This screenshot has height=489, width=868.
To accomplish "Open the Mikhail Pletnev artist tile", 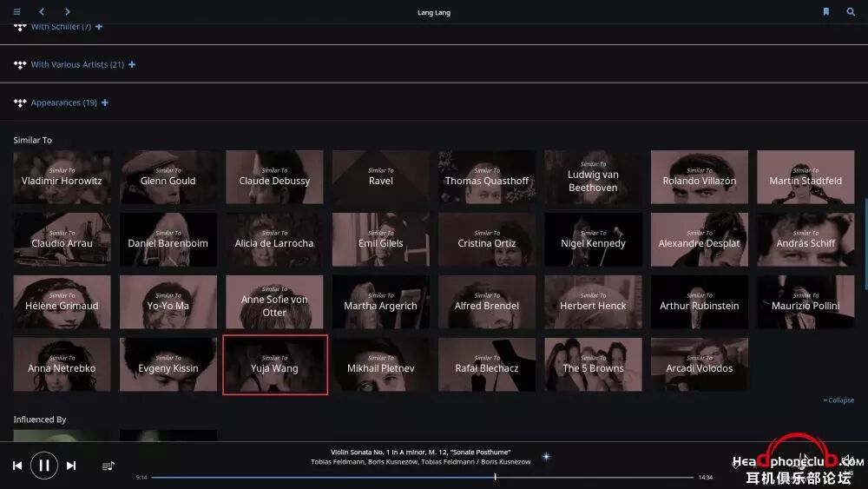I will (x=381, y=365).
